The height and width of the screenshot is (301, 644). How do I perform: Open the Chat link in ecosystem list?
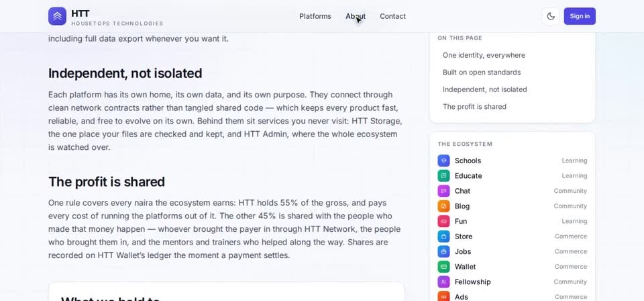click(x=462, y=191)
